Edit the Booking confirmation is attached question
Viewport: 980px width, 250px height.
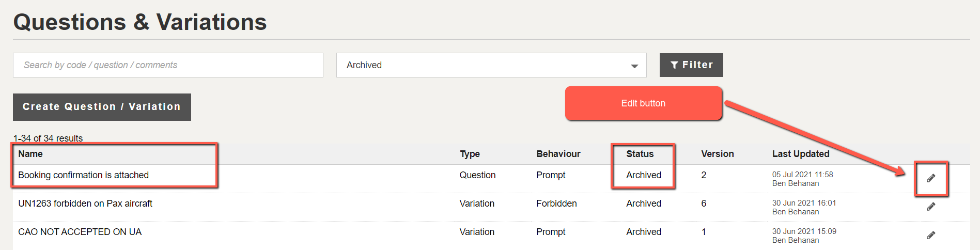click(931, 178)
